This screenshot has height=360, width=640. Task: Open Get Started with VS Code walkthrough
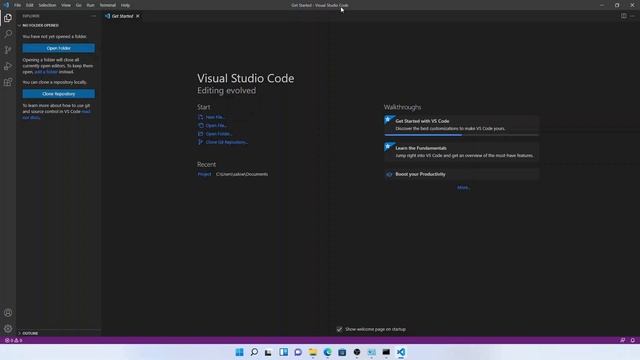tap(462, 124)
